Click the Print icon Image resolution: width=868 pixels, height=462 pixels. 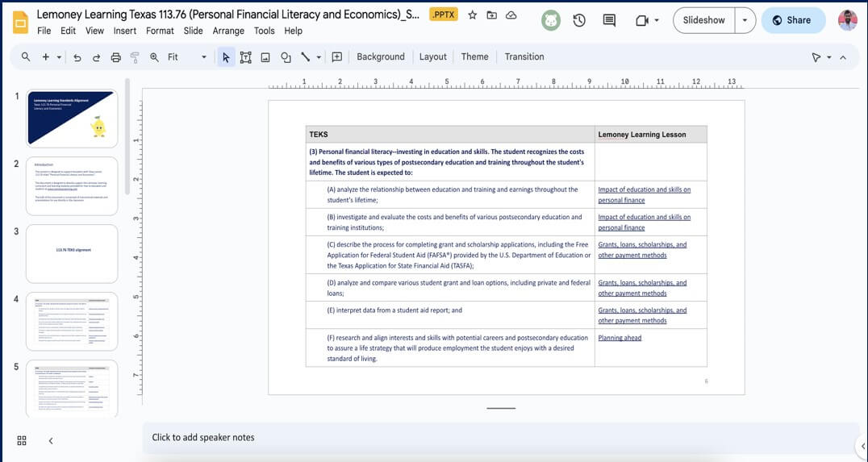tap(115, 57)
